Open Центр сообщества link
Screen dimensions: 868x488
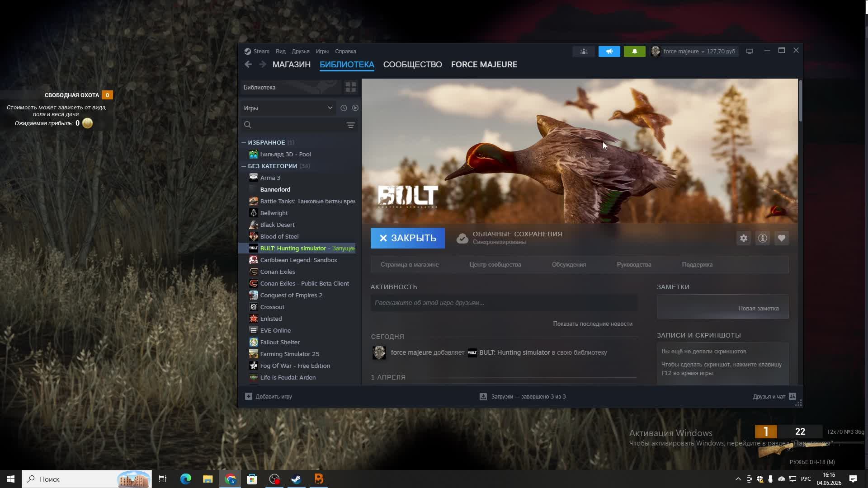pos(495,265)
